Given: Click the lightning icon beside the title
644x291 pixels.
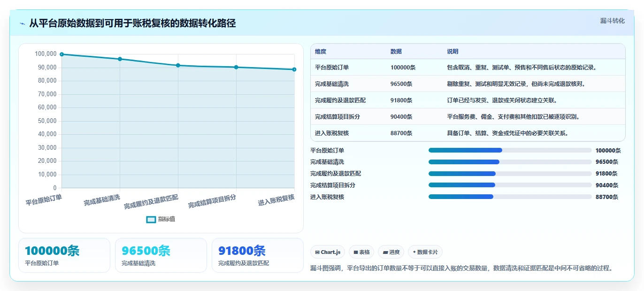Looking at the screenshot, I should (x=23, y=23).
